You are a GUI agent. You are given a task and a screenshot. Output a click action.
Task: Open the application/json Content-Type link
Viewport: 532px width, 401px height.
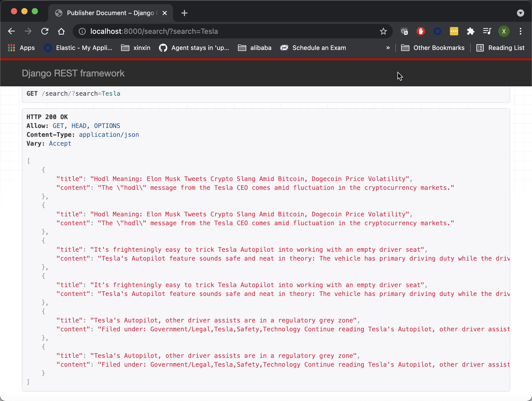click(109, 134)
